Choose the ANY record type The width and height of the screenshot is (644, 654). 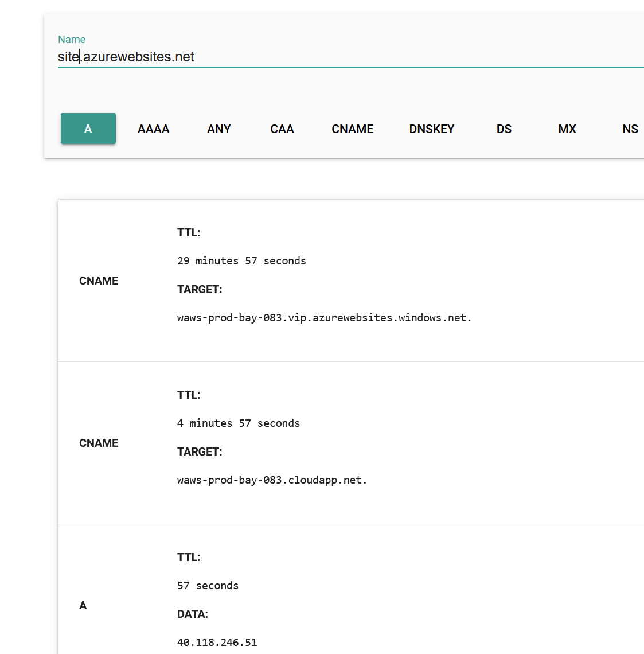pyautogui.click(x=219, y=129)
